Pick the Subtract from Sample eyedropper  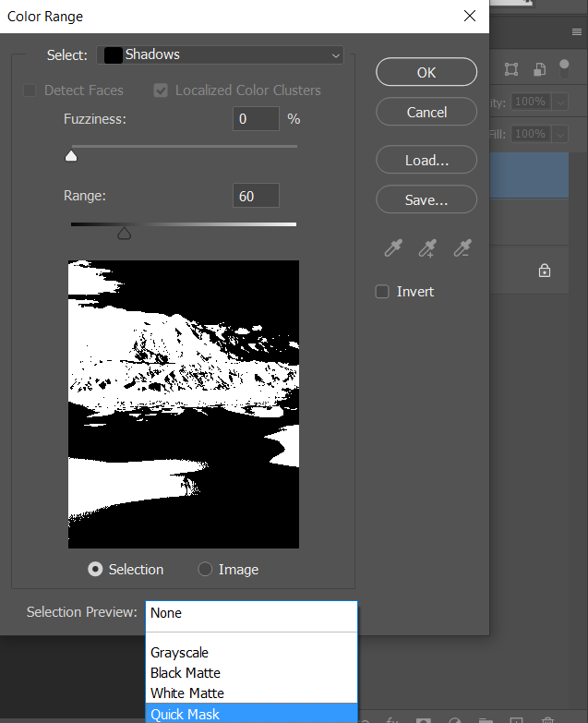(x=461, y=247)
